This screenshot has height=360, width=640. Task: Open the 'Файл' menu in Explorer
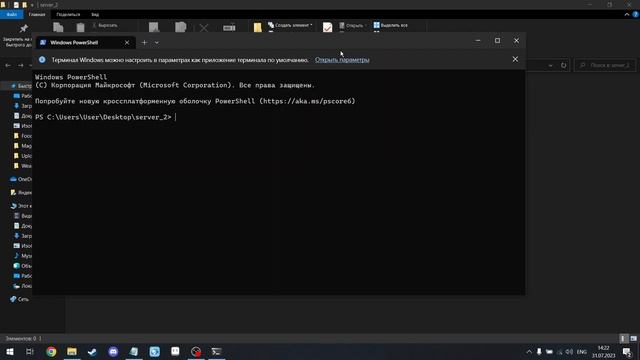coord(11,14)
